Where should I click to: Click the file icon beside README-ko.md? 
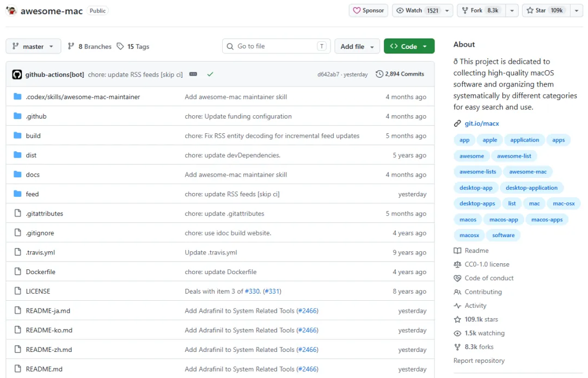pyautogui.click(x=17, y=330)
